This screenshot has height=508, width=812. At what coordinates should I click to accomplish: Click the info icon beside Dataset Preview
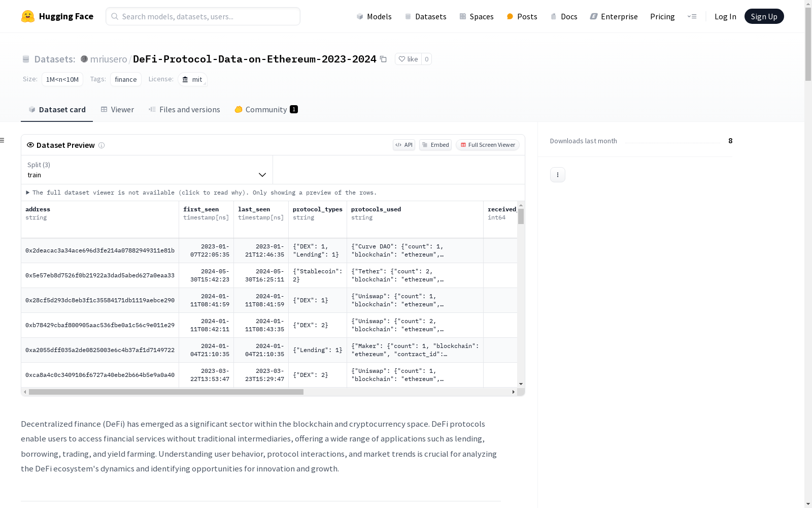[101, 145]
